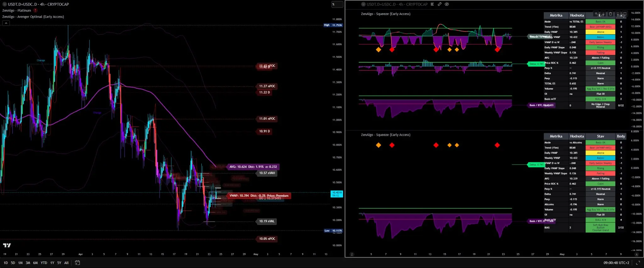Click the Body header in lower table
This screenshot has height=268, width=644.
[x=621, y=136]
